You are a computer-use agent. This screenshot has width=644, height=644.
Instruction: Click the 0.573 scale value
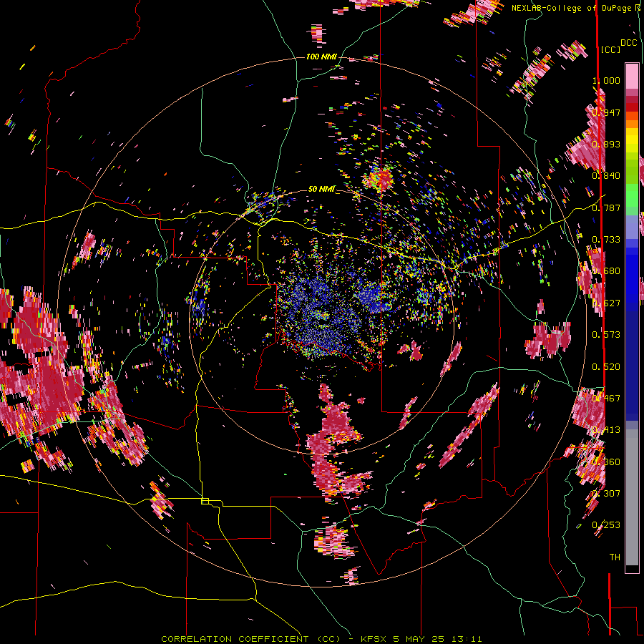pos(606,335)
